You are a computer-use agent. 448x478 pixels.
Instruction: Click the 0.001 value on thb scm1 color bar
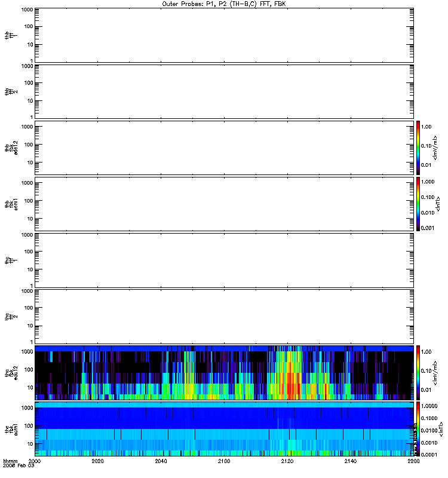click(x=428, y=228)
